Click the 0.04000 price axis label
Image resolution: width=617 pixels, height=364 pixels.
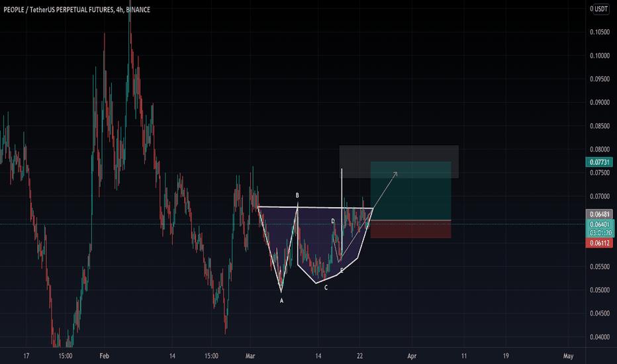[600, 338]
